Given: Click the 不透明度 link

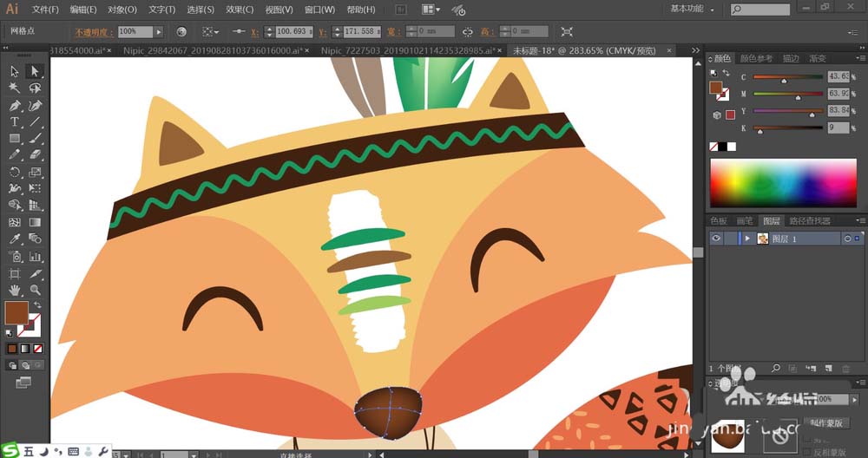Looking at the screenshot, I should (x=89, y=31).
